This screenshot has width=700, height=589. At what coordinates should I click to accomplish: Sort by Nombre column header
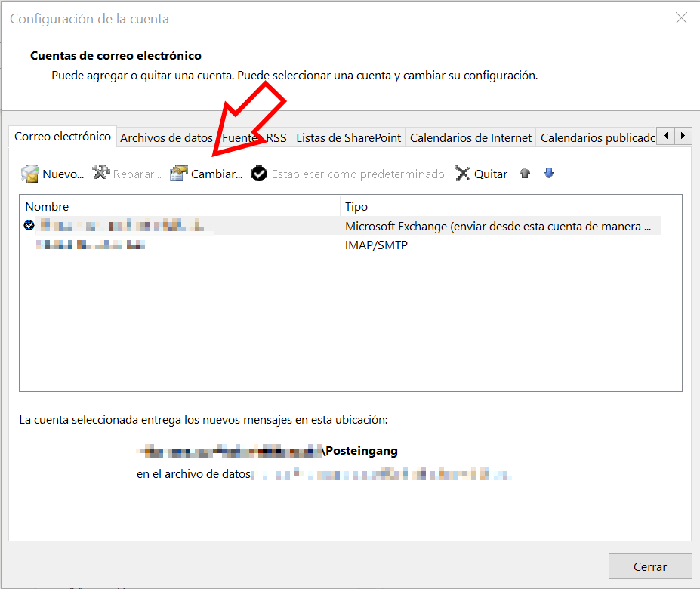(180, 206)
